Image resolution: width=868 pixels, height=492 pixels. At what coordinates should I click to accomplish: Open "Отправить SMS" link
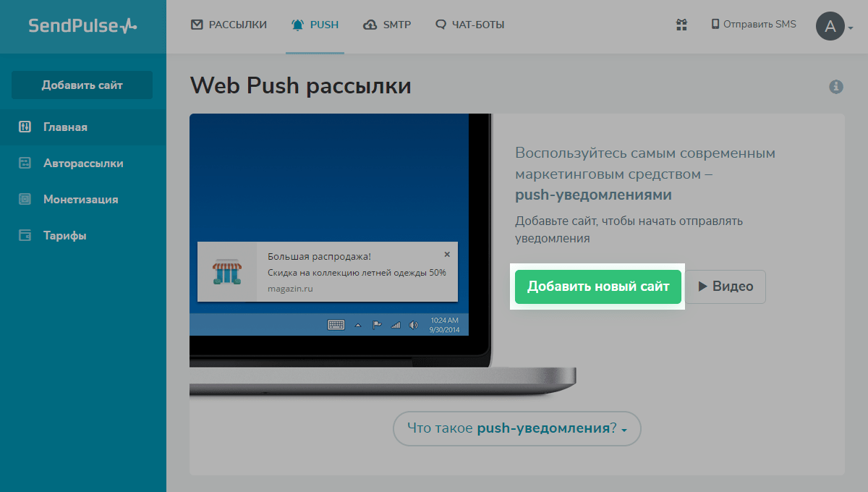(754, 25)
